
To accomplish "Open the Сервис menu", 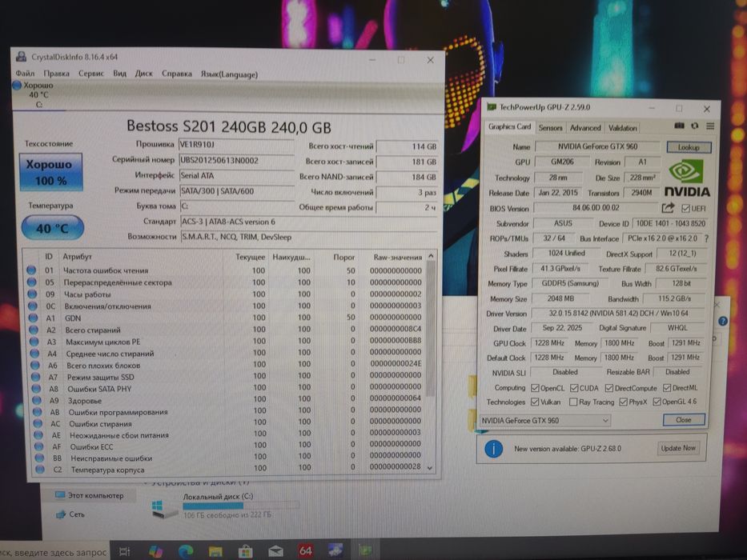I will pyautogui.click(x=91, y=74).
